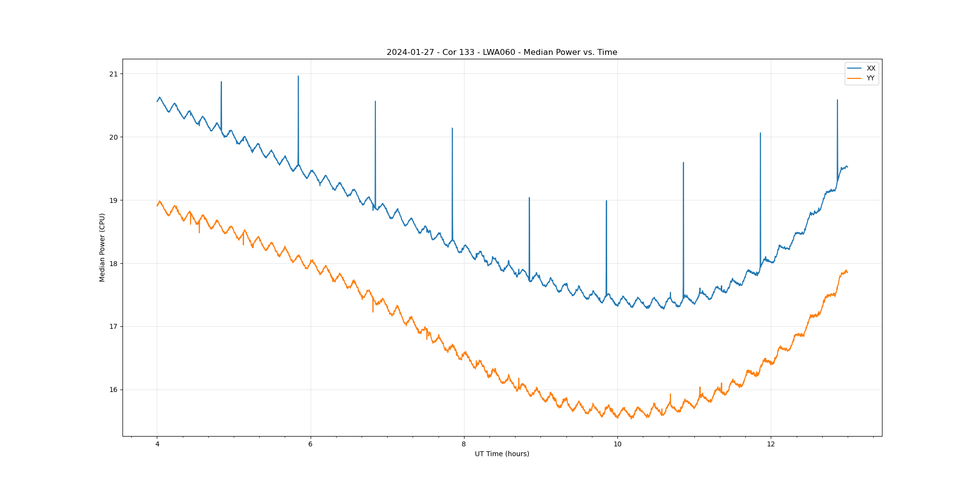Click the x-axis tick label 6
The height and width of the screenshot is (490, 980).
pyautogui.click(x=310, y=444)
